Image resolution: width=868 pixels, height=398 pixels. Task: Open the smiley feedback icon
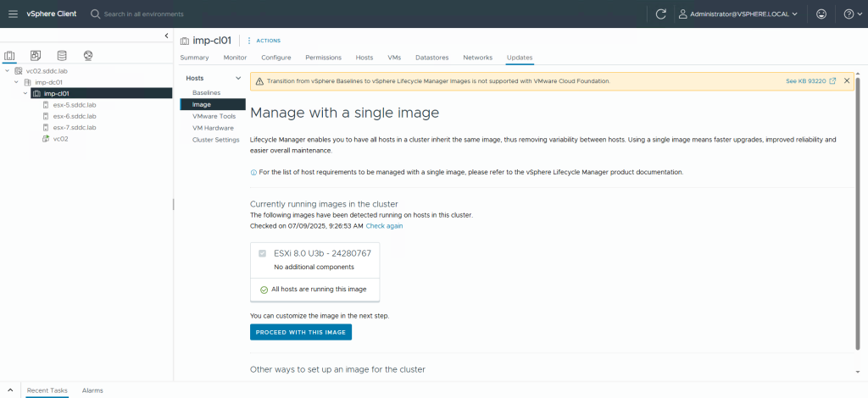click(x=821, y=14)
